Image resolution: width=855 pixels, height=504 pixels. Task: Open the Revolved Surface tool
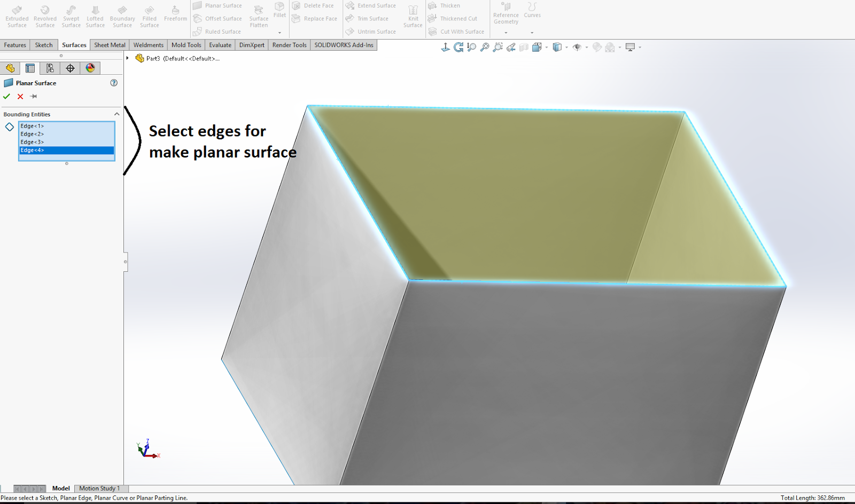pyautogui.click(x=45, y=16)
